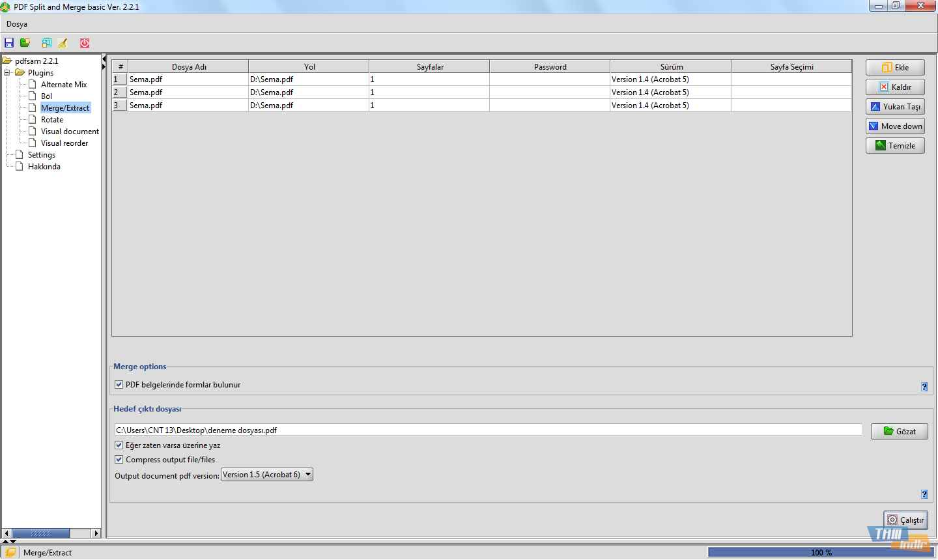Open the output document pdf version dropdown
The image size is (938, 560).
point(267,475)
